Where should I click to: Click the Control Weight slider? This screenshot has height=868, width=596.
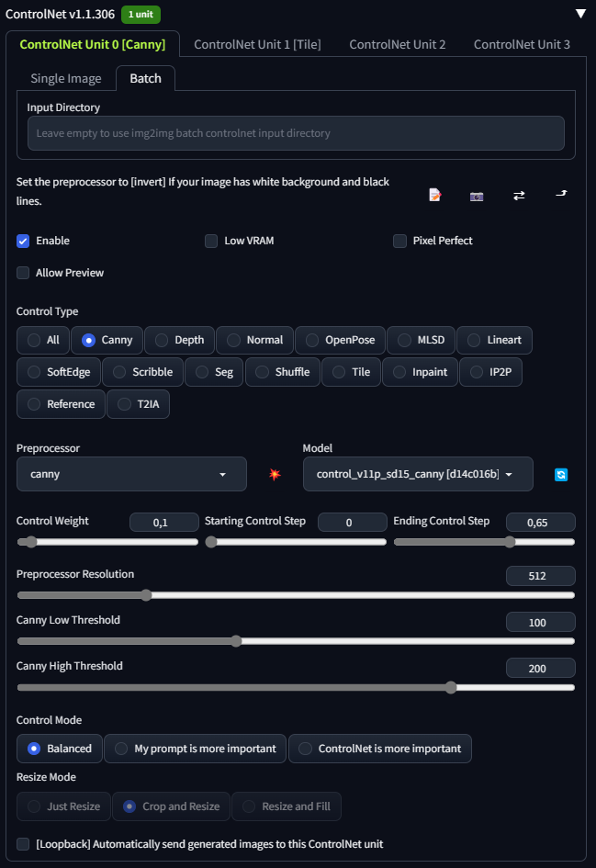107,542
